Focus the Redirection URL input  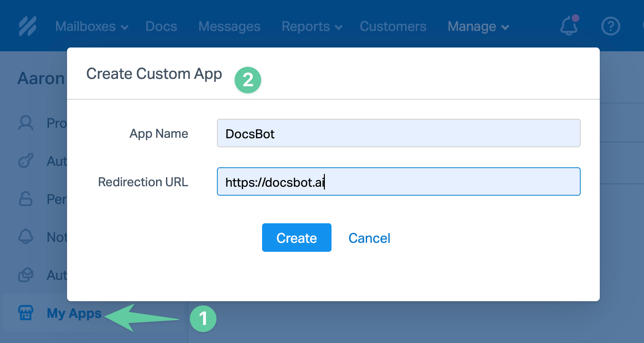click(x=399, y=181)
